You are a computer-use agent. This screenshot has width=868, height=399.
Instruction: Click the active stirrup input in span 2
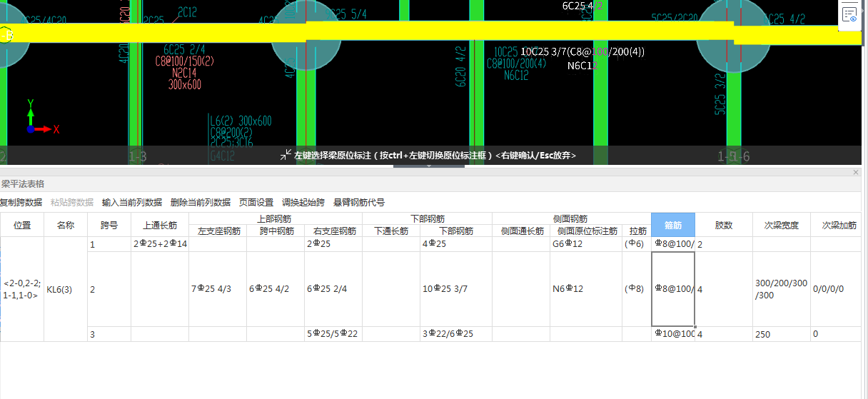click(x=673, y=289)
